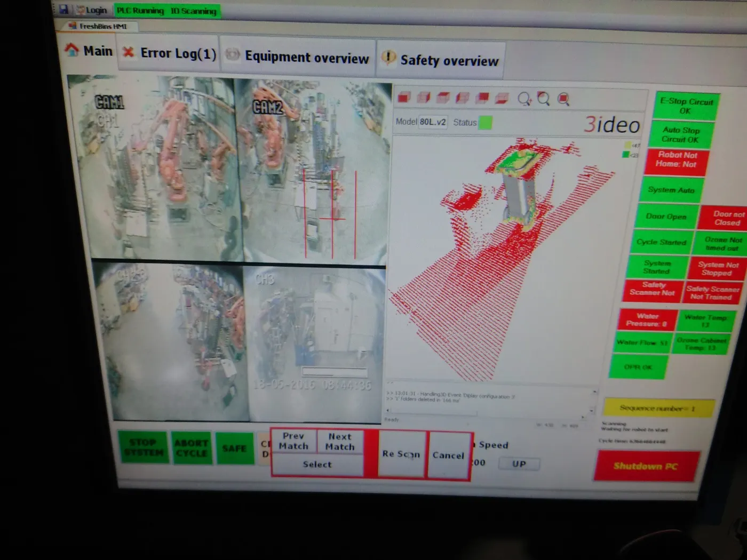
Task: Select the right face cube view icon
Action: pyautogui.click(x=424, y=97)
